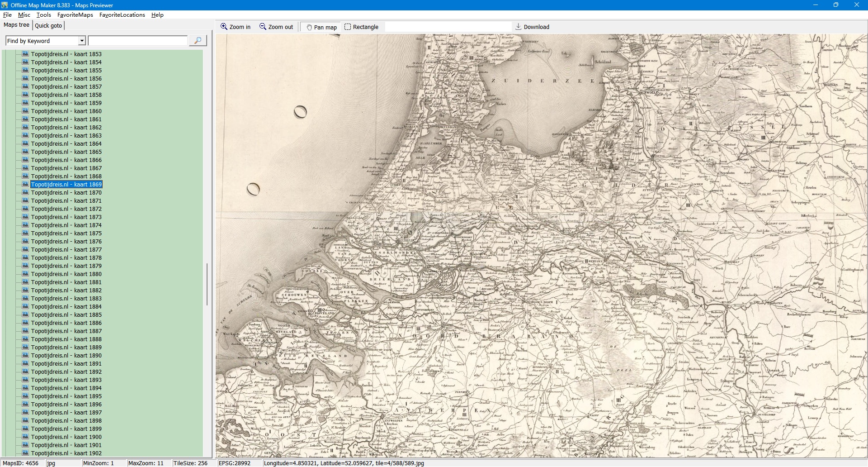
Task: Select the Maps tree tab
Action: tap(16, 25)
